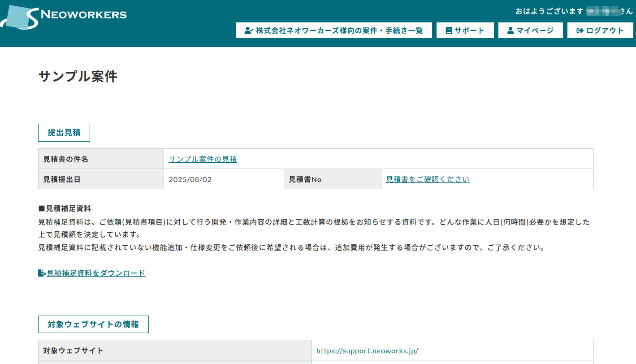
Task: Open the サンプル案件の見積 link
Action: click(203, 159)
